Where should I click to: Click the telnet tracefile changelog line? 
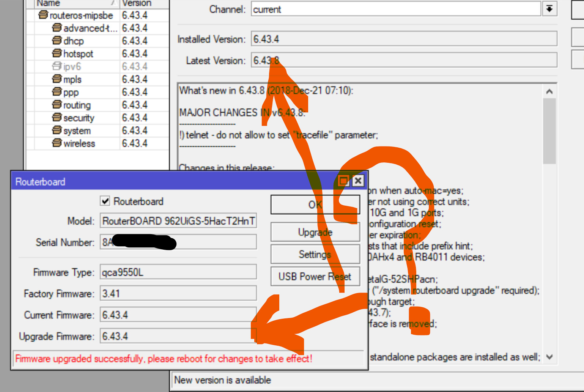click(279, 135)
